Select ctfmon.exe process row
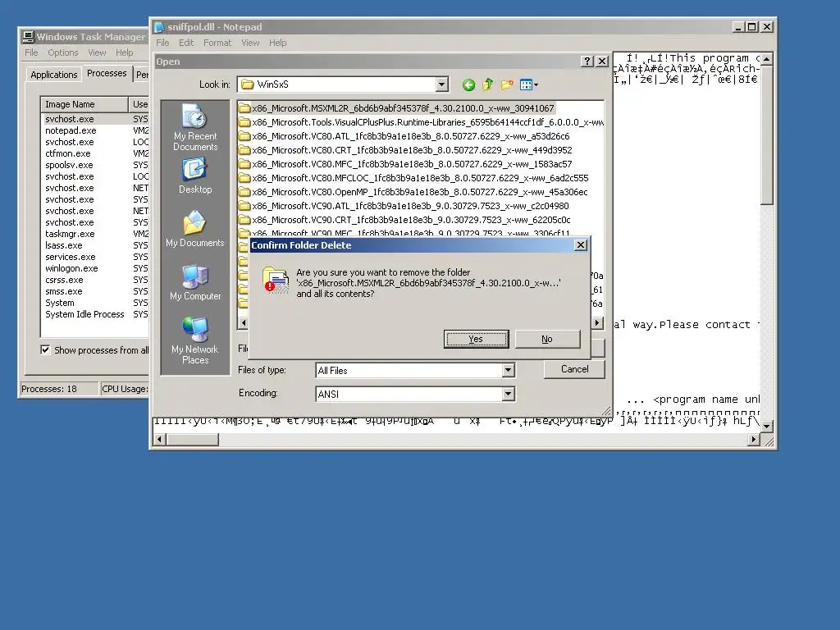 [97, 153]
